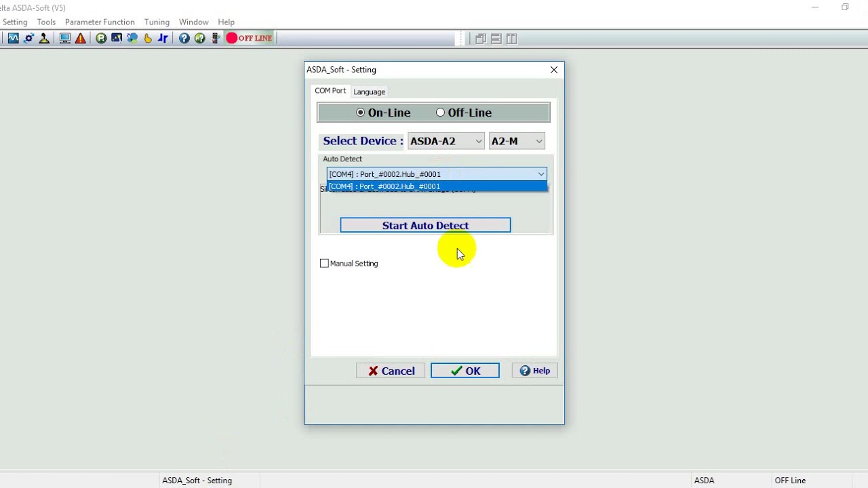Click the blue gear settings toolbar icon
The width and height of the screenshot is (868, 488).
pos(28,39)
